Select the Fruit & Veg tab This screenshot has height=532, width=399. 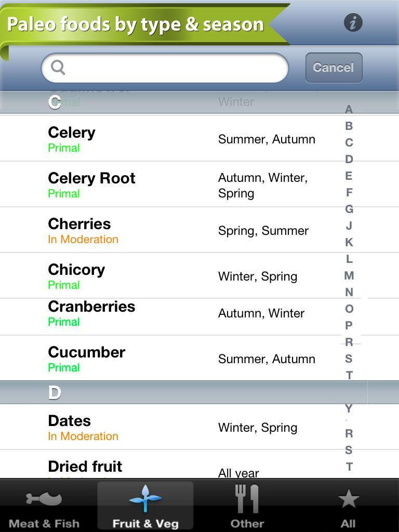tap(145, 506)
